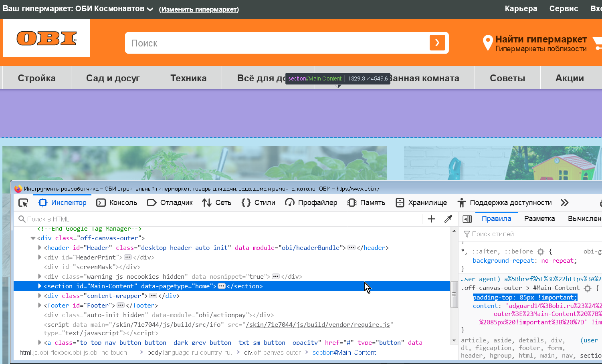Switch to the Разметка tab
The width and height of the screenshot is (602, 364).
[x=539, y=219]
